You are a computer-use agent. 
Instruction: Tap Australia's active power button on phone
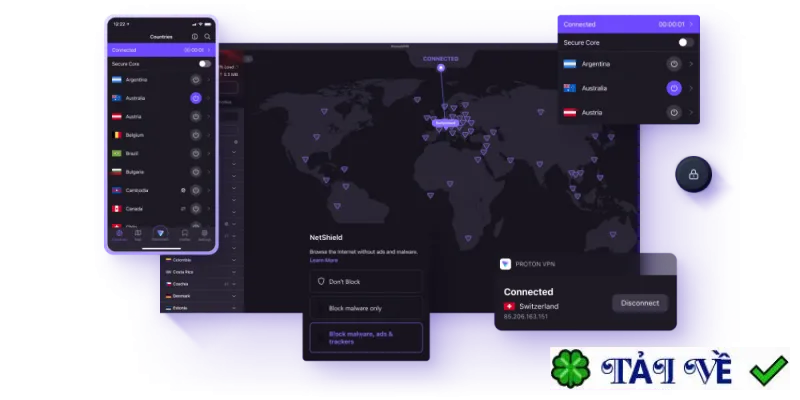pos(195,98)
